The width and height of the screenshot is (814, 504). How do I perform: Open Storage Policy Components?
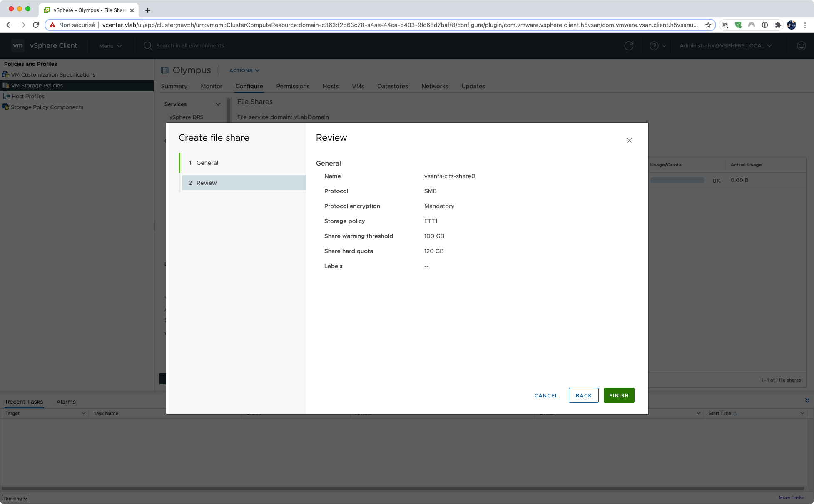47,107
